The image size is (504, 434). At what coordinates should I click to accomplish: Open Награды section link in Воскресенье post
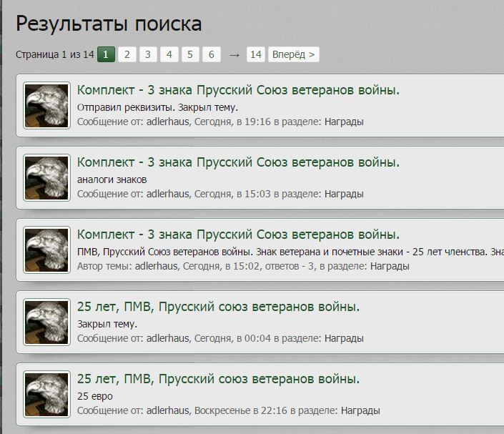point(360,410)
